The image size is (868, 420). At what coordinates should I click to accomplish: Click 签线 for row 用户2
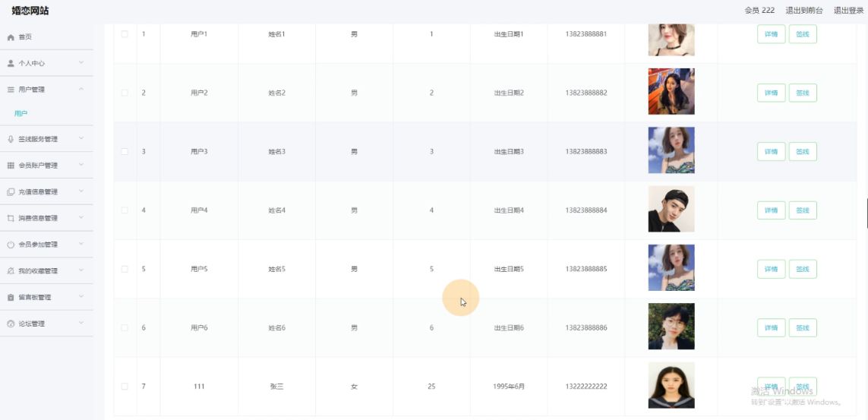tap(803, 93)
